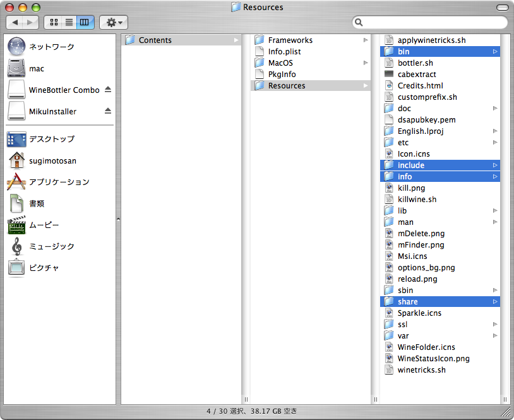This screenshot has height=420, width=514.
Task: Select the PkgInfo file
Action: tap(311, 74)
